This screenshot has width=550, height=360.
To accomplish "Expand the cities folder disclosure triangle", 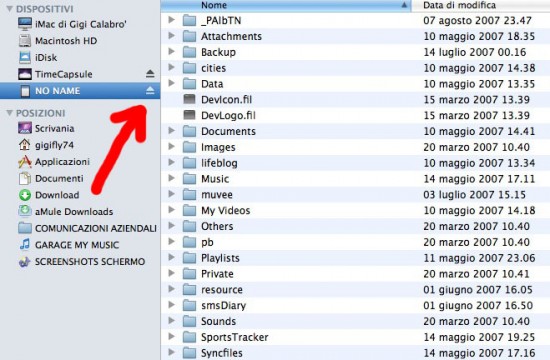I will point(172,67).
